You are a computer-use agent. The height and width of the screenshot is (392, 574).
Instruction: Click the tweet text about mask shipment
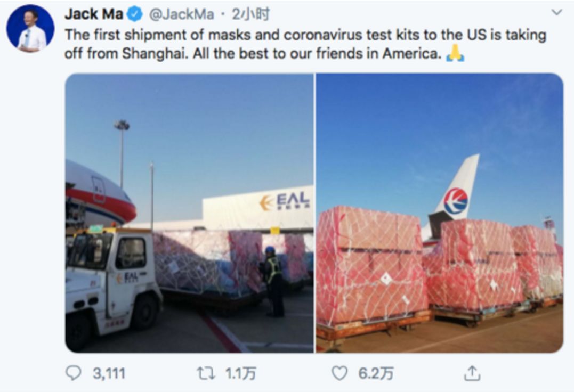coord(305,44)
